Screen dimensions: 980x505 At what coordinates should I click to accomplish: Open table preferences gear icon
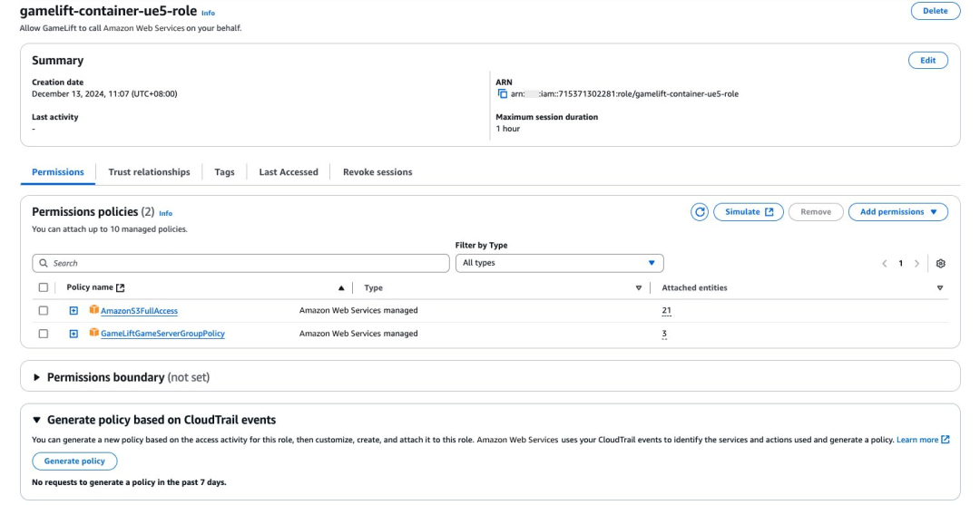pos(941,264)
